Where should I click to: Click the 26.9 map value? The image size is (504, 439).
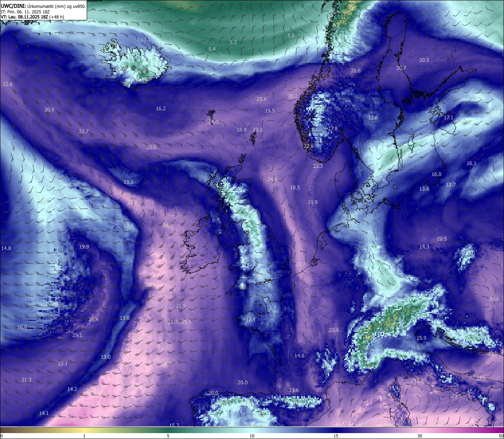pyautogui.click(x=167, y=226)
